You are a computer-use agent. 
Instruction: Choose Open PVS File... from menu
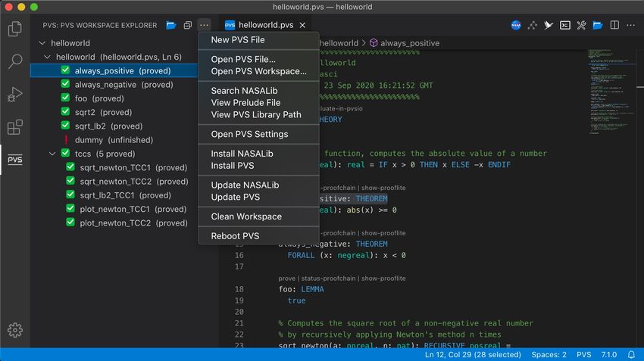[x=259, y=60]
